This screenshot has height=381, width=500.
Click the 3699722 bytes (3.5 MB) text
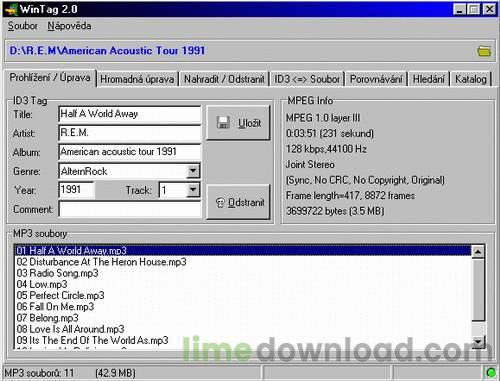click(335, 211)
